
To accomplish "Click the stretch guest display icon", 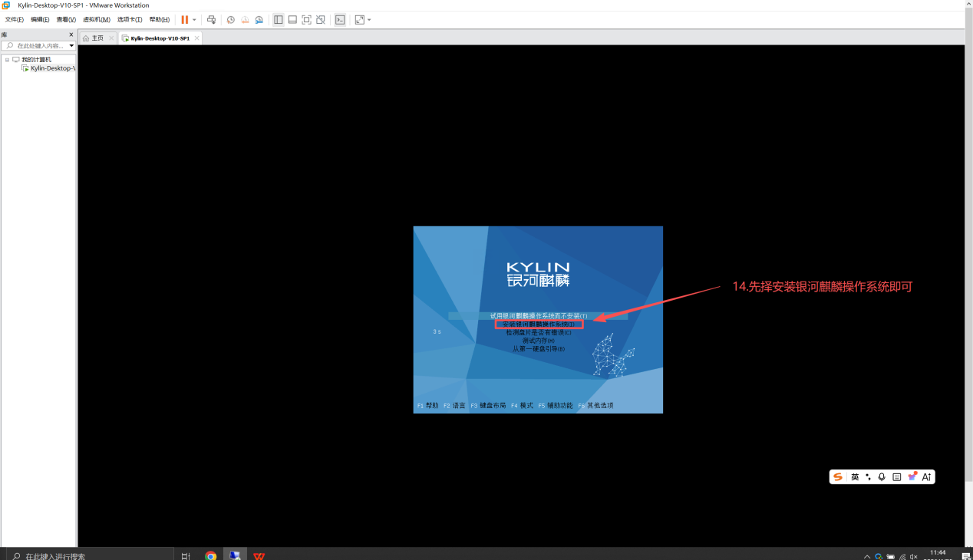I will [x=359, y=20].
